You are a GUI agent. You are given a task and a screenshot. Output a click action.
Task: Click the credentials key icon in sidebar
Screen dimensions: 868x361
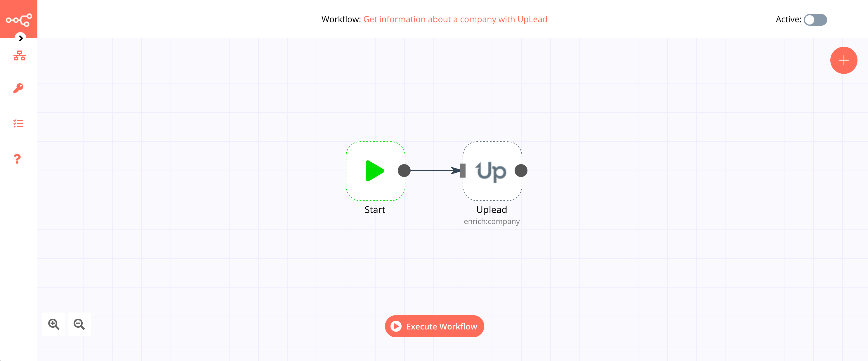(18, 88)
